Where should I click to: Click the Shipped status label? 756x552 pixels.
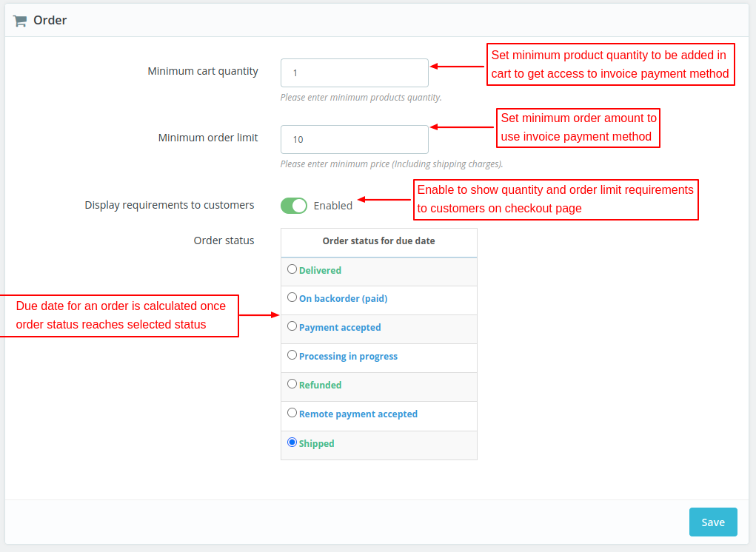pyautogui.click(x=317, y=444)
